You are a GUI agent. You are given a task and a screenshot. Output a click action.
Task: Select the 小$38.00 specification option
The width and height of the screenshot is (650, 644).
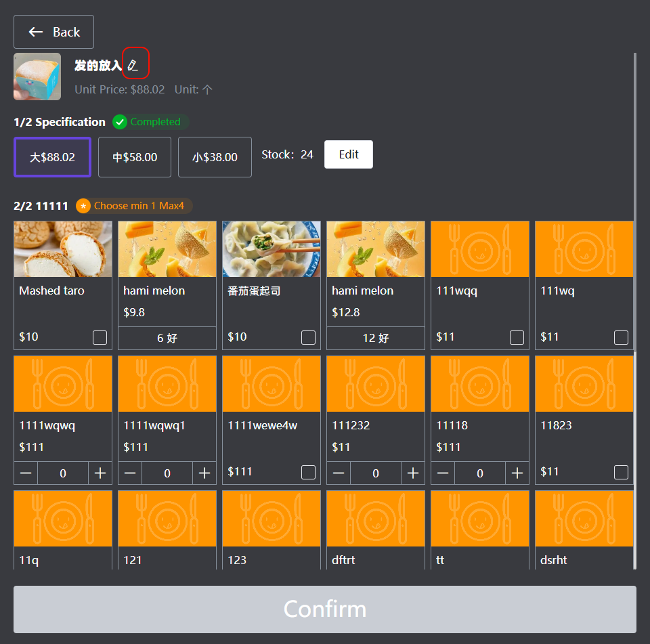[x=215, y=157]
